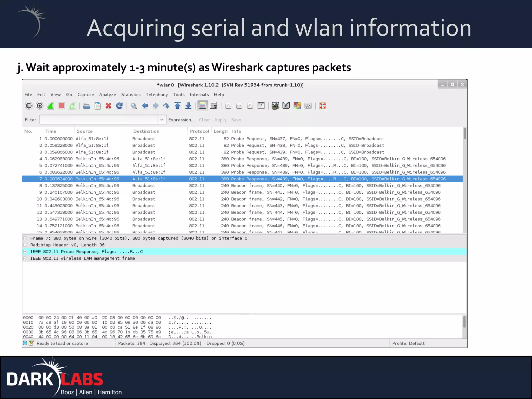Edit display filters icon

pos(286,105)
